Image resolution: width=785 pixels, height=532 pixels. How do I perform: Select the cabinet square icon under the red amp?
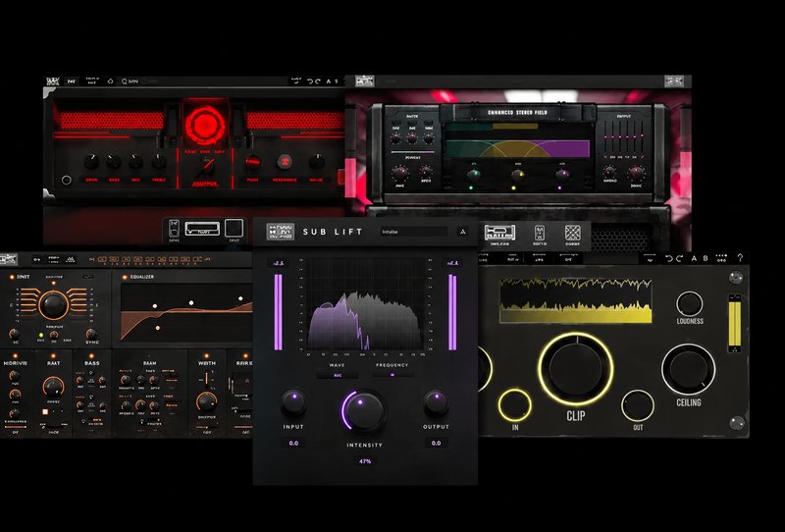(234, 228)
